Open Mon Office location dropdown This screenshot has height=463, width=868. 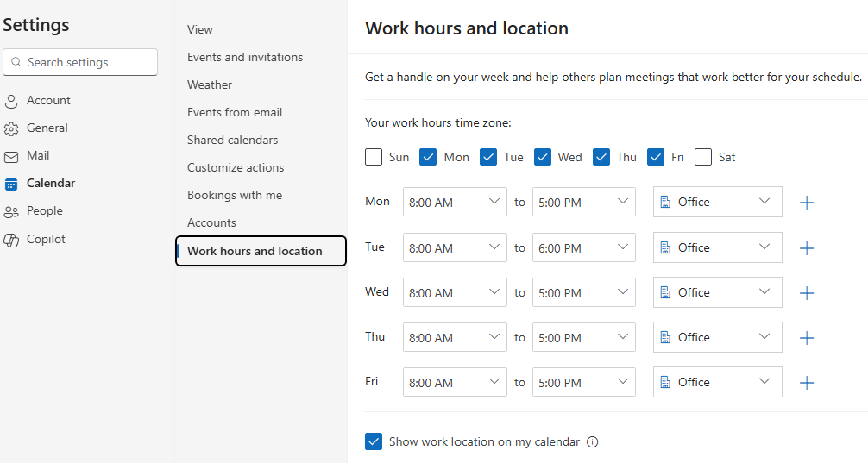click(x=717, y=202)
